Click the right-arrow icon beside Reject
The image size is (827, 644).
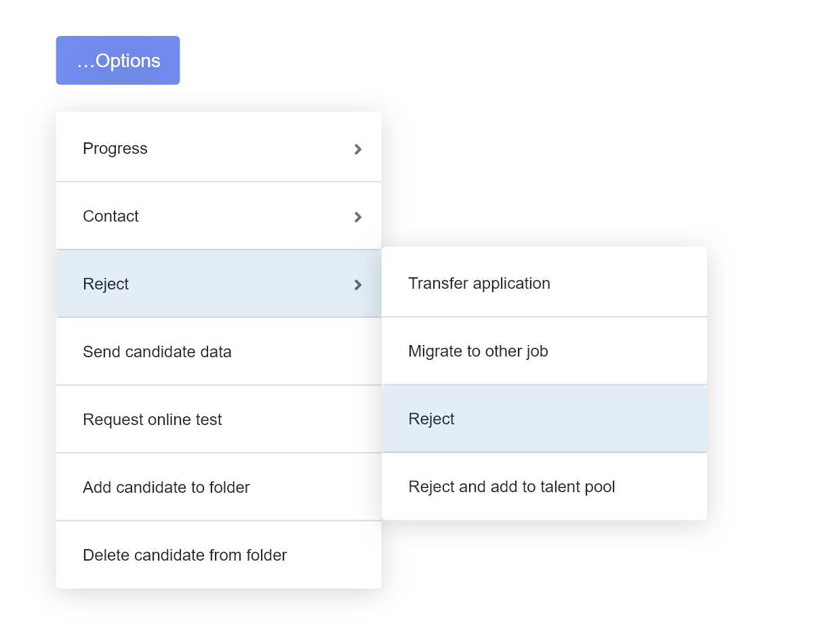[358, 285]
